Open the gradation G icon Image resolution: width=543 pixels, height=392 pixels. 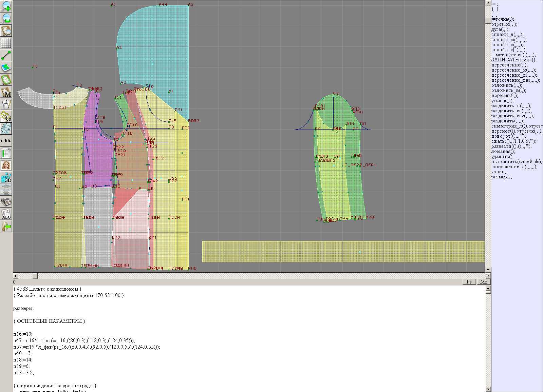click(x=6, y=116)
